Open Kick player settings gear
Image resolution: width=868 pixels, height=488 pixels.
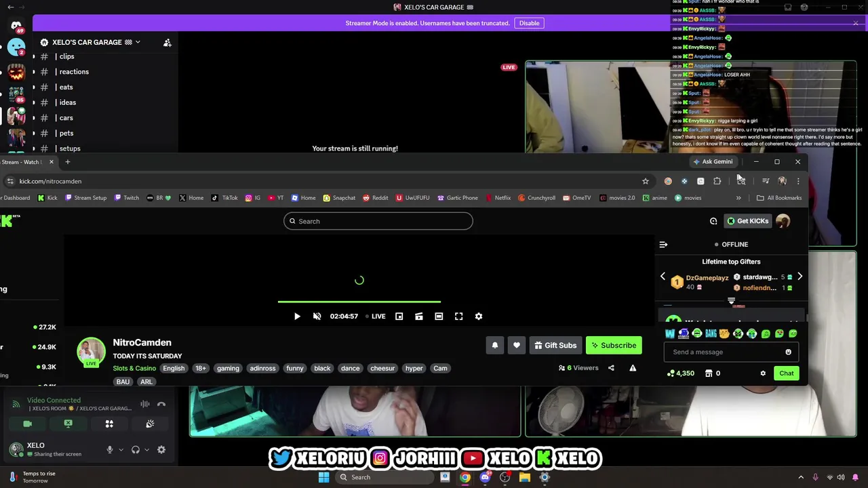479,317
